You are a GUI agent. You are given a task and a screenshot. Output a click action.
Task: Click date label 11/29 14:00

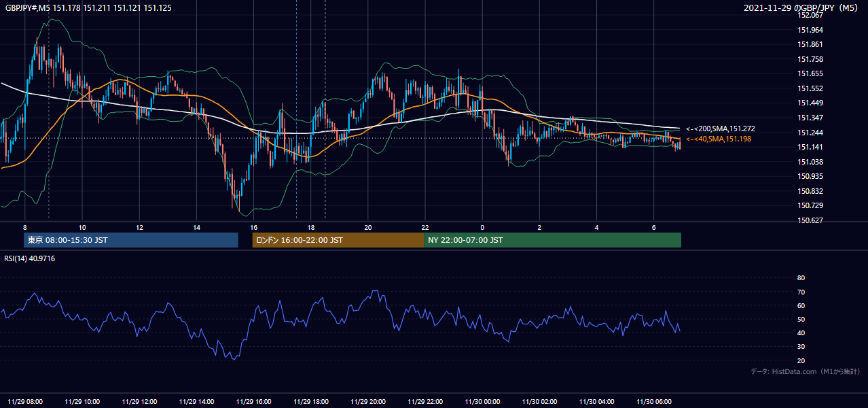196,401
